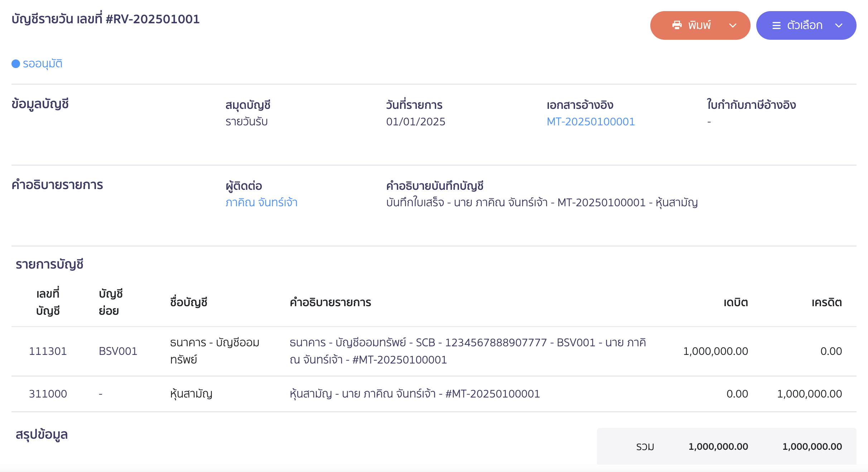Screen dimensions: 868x472
Task: Click total debit 1,000,000.00 in summary
Action: (718, 447)
